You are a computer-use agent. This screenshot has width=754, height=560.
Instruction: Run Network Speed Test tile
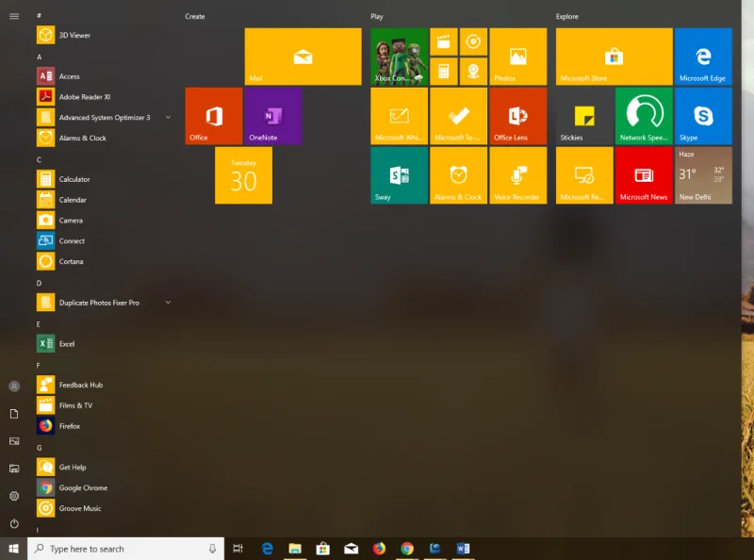tap(644, 115)
